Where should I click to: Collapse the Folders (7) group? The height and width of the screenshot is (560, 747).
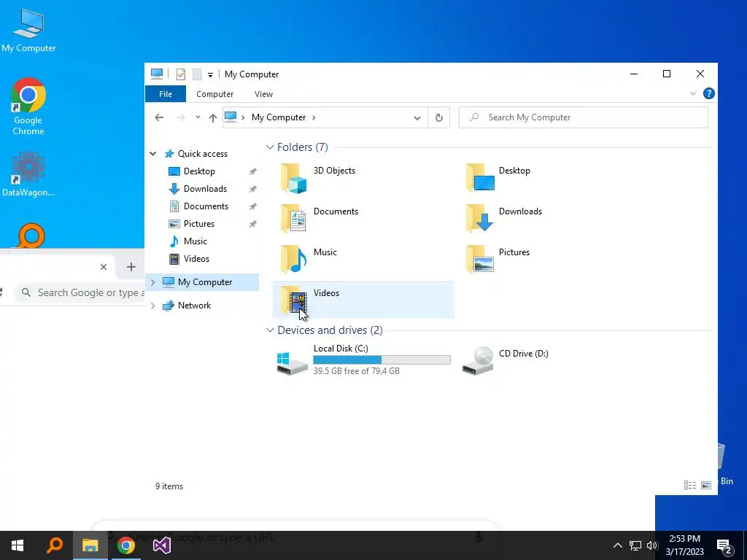click(x=270, y=147)
